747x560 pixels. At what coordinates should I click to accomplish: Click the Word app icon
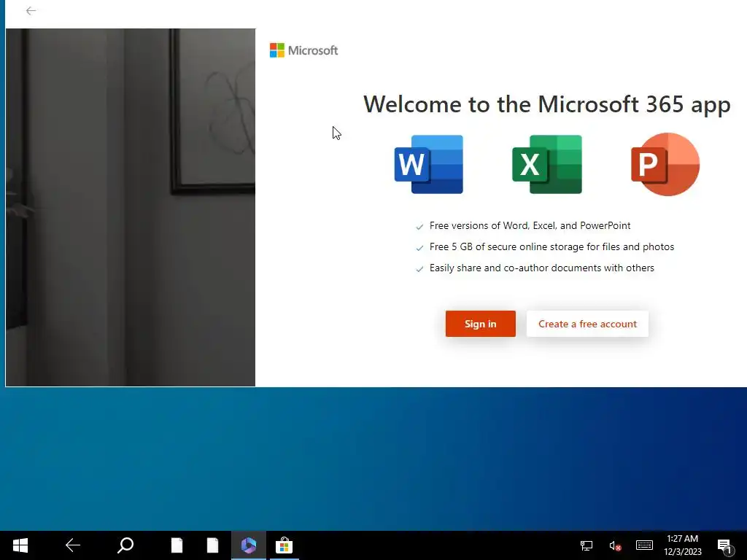pyautogui.click(x=429, y=164)
